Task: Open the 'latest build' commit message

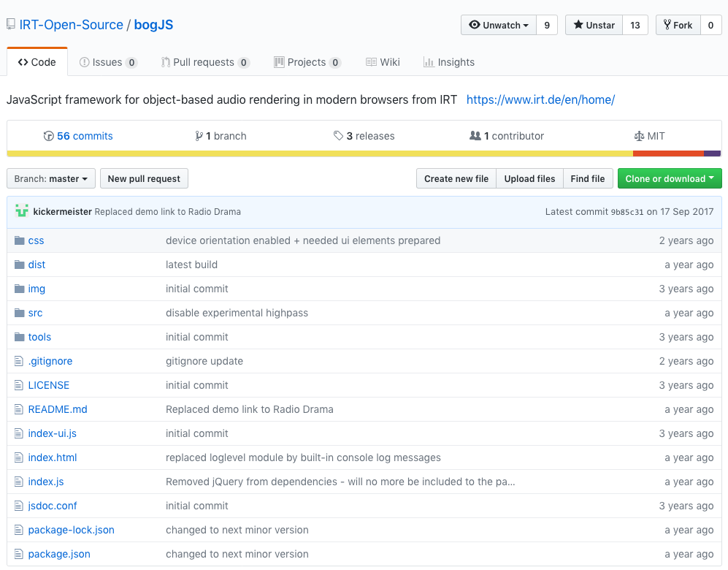Action: pos(192,265)
